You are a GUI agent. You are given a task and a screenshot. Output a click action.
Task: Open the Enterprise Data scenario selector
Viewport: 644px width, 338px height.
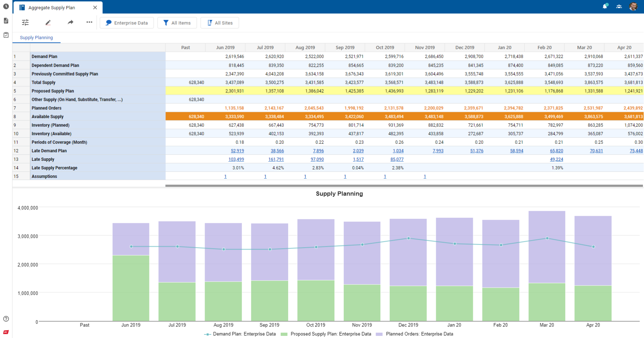pos(127,23)
